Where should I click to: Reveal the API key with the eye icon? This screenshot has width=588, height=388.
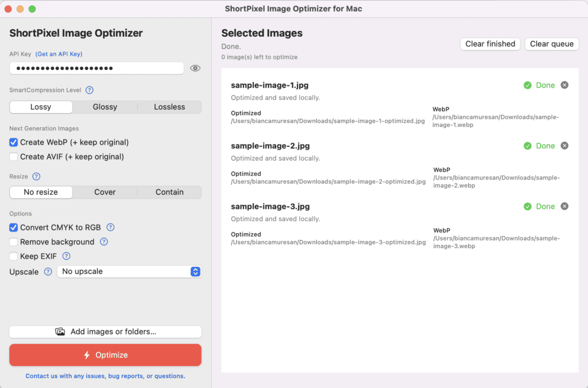195,68
